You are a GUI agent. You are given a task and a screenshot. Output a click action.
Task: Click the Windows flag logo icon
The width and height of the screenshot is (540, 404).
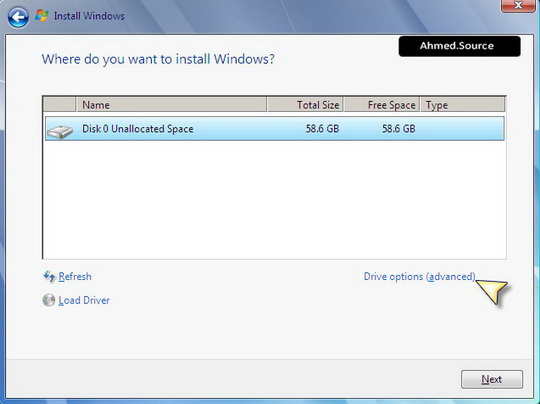(42, 15)
